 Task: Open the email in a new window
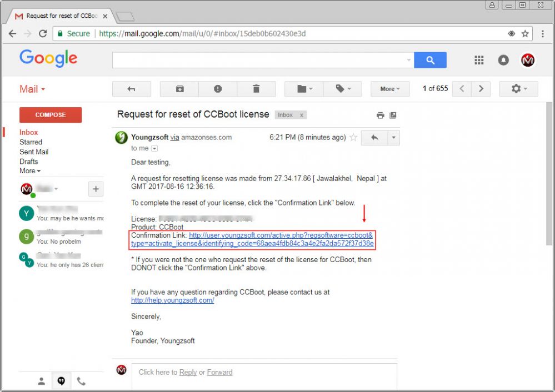(x=393, y=115)
